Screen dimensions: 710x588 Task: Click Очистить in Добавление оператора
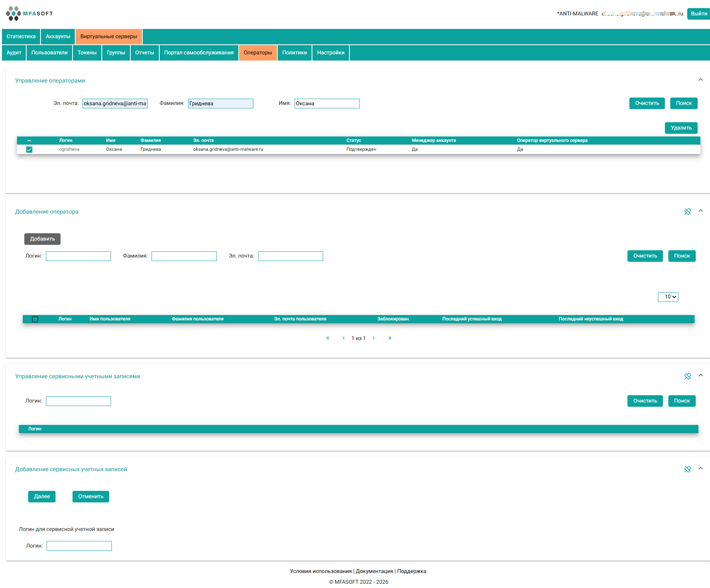point(645,256)
